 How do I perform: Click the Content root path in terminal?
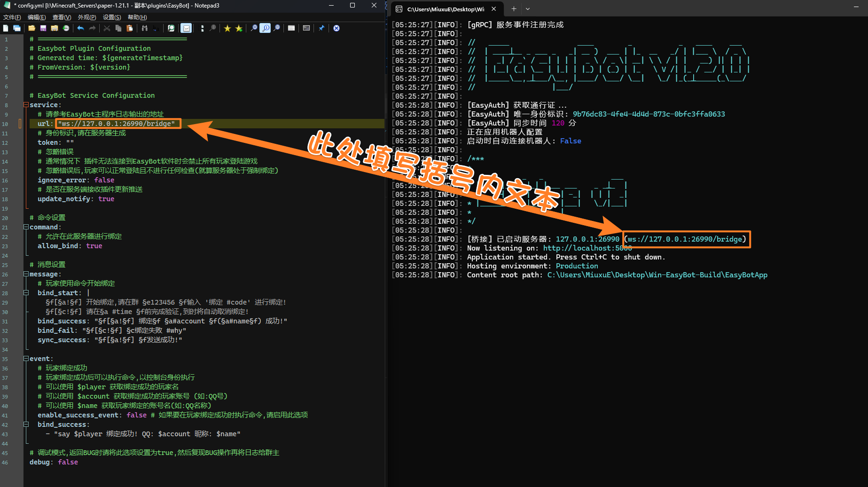click(657, 275)
